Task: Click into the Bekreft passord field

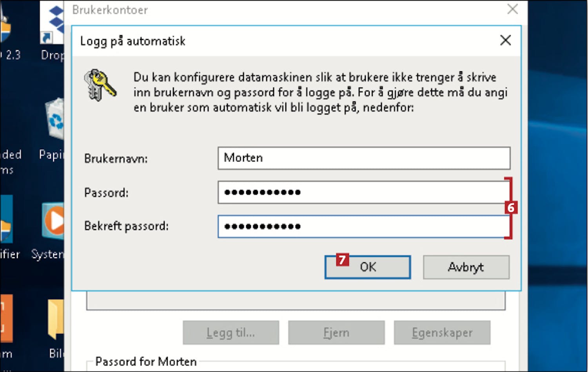Action: 364,226
